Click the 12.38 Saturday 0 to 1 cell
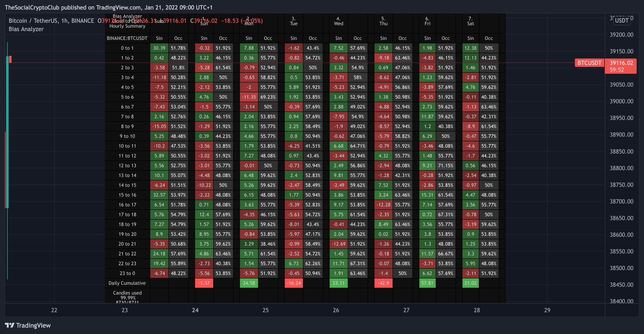Viewport: 644px width, 334px height. point(470,48)
